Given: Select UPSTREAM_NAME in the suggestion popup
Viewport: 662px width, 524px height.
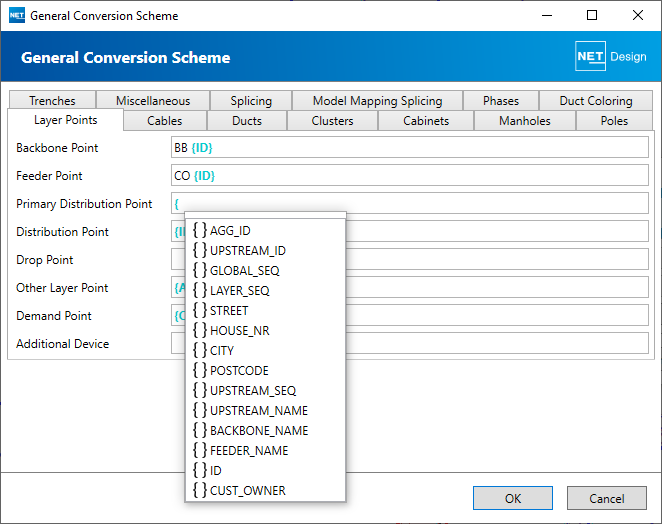Looking at the screenshot, I should tap(265, 410).
